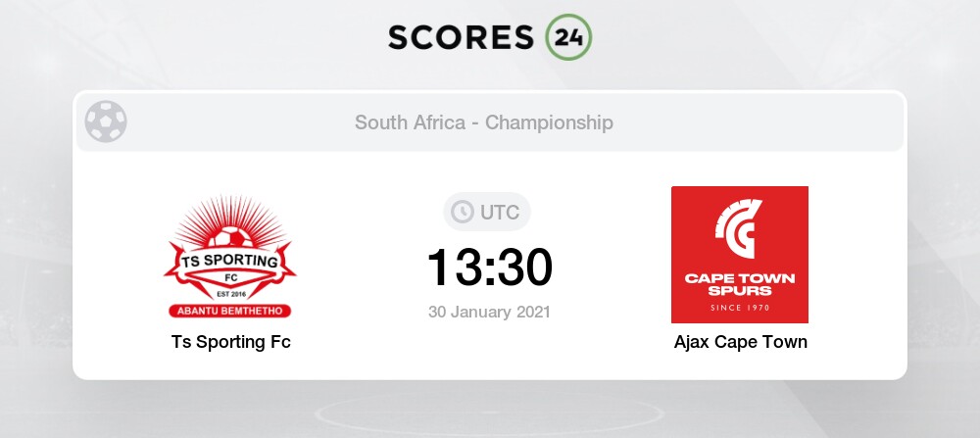Open the Ajax Cape Town team name

pos(741,342)
